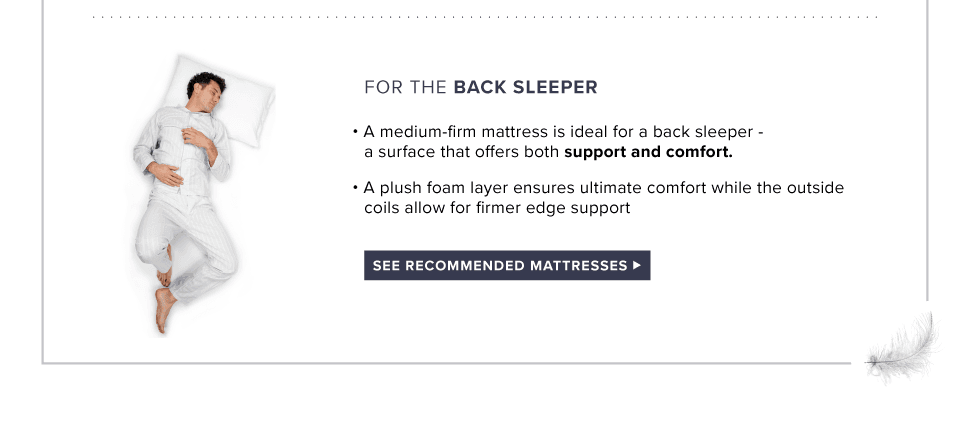Image resolution: width=970 pixels, height=423 pixels.
Task: Click the arrow triangle on the mattresses button
Action: 637,266
